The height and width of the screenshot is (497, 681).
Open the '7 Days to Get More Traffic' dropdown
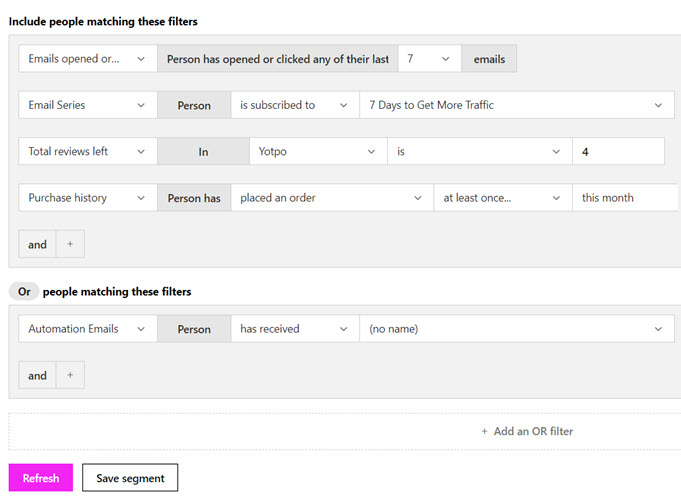point(516,105)
